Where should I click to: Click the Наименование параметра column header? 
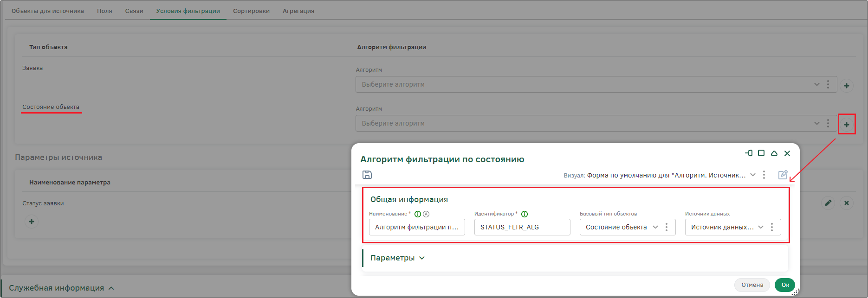coord(70,183)
